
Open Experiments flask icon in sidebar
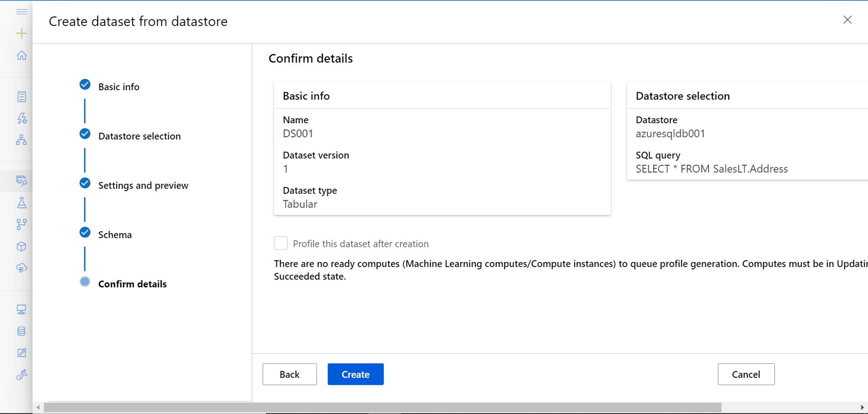tap(21, 203)
